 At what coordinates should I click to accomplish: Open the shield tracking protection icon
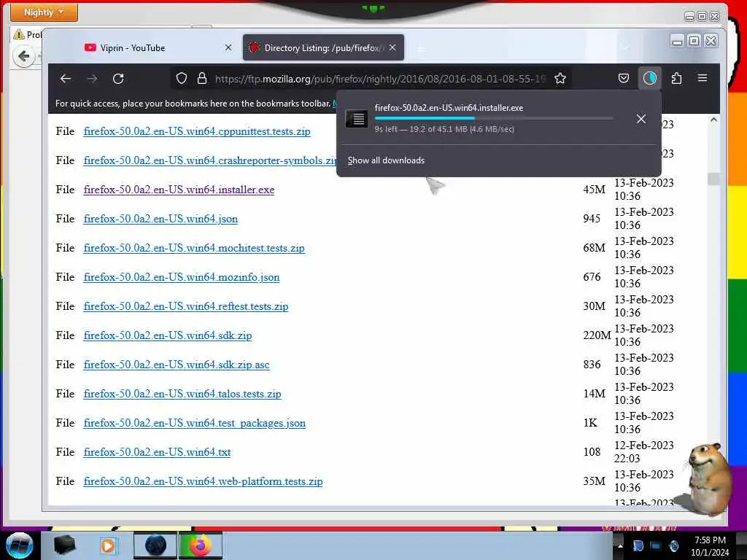(x=182, y=78)
